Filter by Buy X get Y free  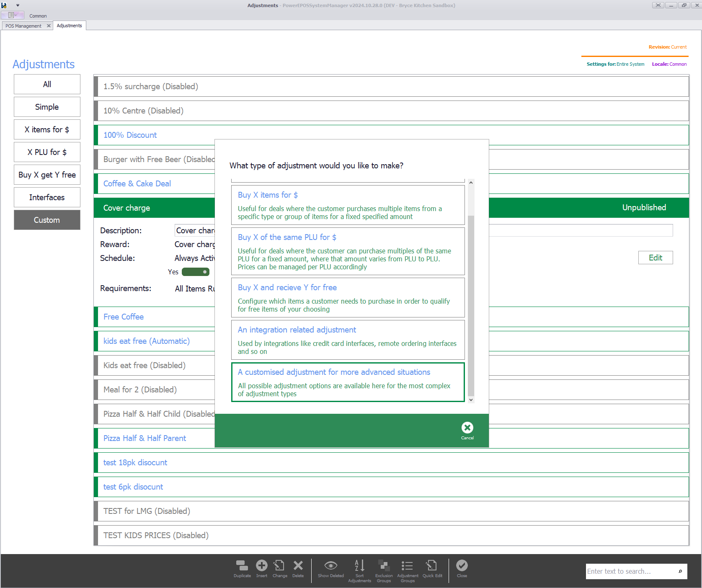click(x=47, y=175)
